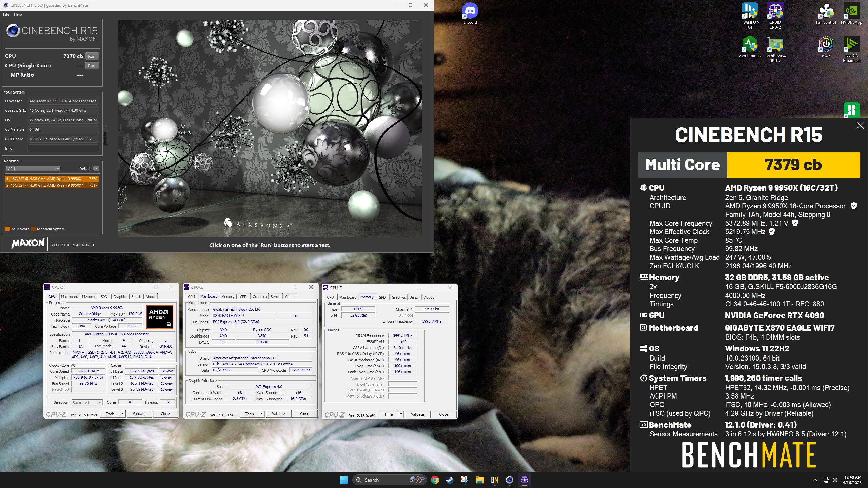Image resolution: width=868 pixels, height=488 pixels.
Task: Open the Discord desktop shortcut
Action: [x=470, y=14]
